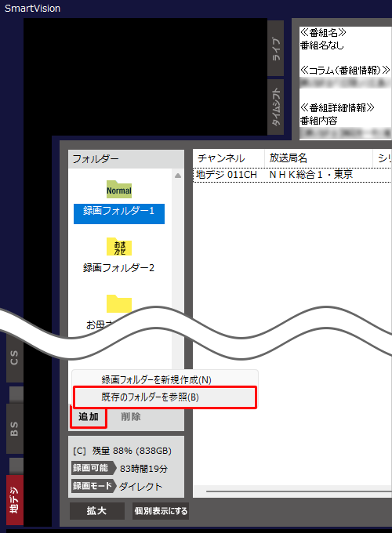
Task: Select the 地デジ 011CH NHK総合1 row
Action: 292,175
